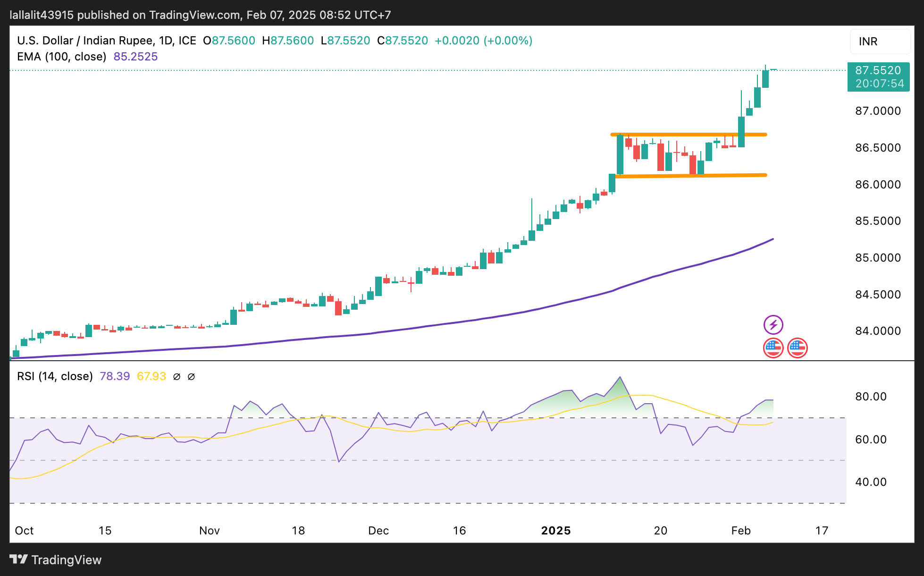Image resolution: width=924 pixels, height=576 pixels.
Task: Select the RSI (14, close) indicator legend
Action: click(x=55, y=376)
